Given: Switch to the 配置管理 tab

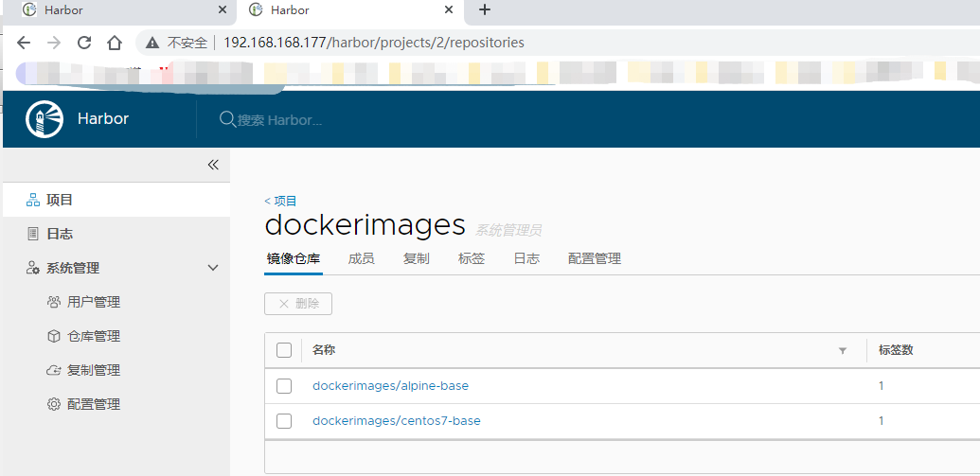Looking at the screenshot, I should [x=595, y=259].
